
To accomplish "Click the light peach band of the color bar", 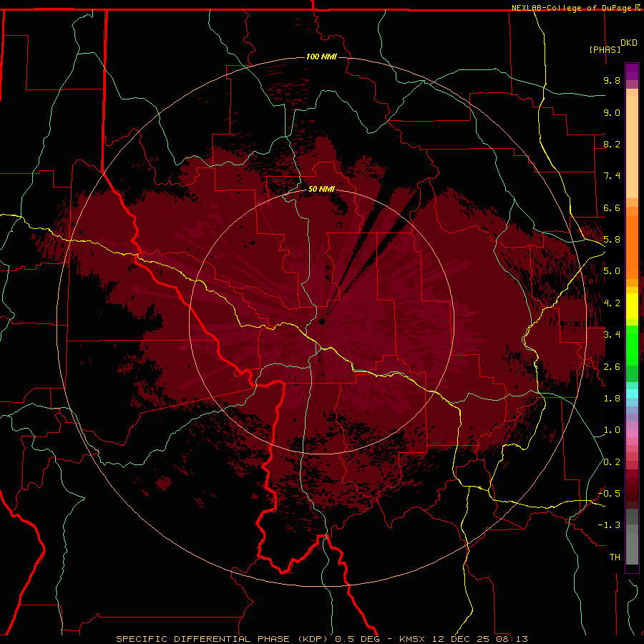I will pyautogui.click(x=632, y=147).
